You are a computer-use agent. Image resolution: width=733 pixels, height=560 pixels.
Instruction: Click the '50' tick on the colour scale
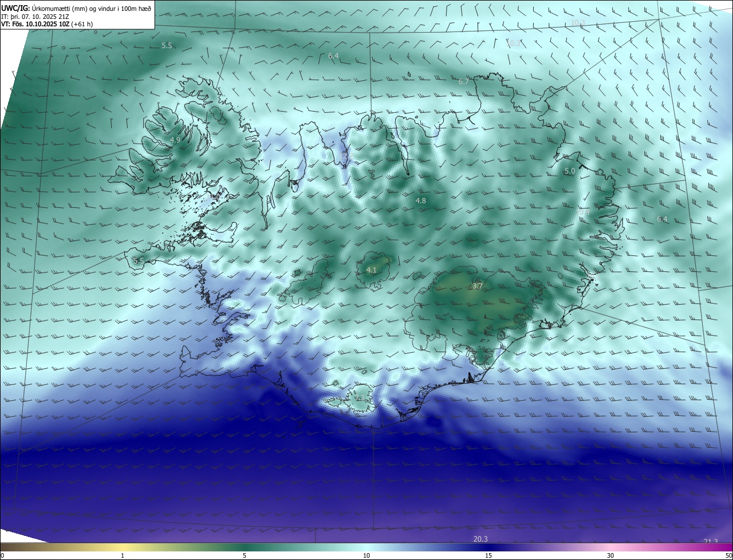click(728, 555)
